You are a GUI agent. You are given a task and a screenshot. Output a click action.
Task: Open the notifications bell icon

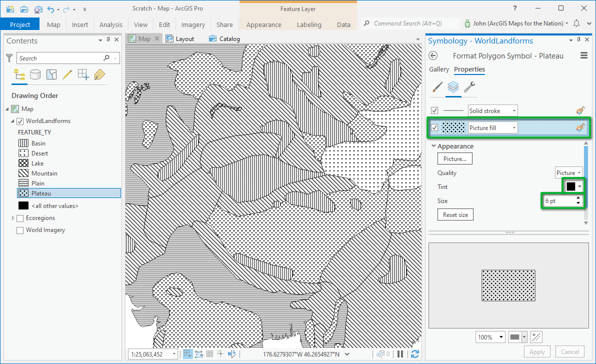click(576, 23)
